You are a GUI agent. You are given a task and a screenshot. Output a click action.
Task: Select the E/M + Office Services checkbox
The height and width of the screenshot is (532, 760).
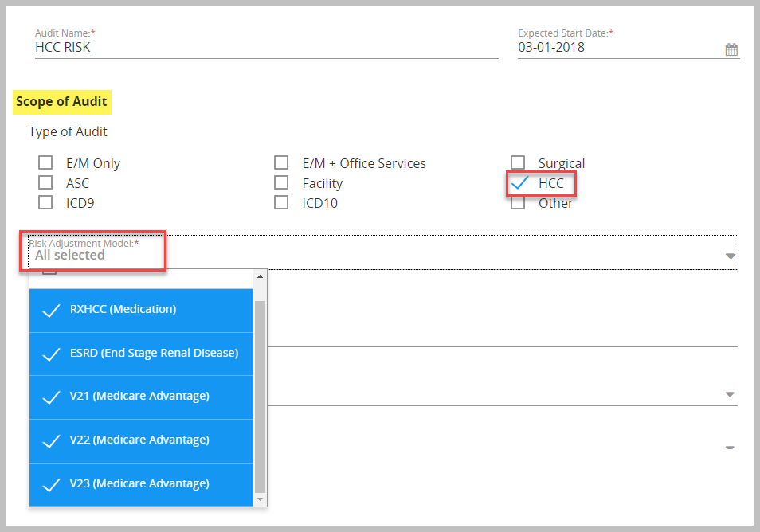pos(281,163)
